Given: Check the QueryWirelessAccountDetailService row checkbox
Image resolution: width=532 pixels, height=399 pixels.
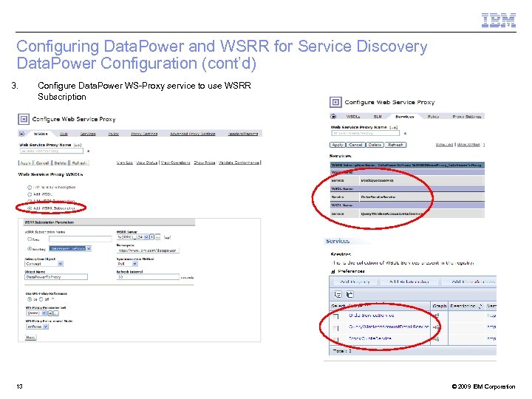Looking at the screenshot, I should click(336, 328).
